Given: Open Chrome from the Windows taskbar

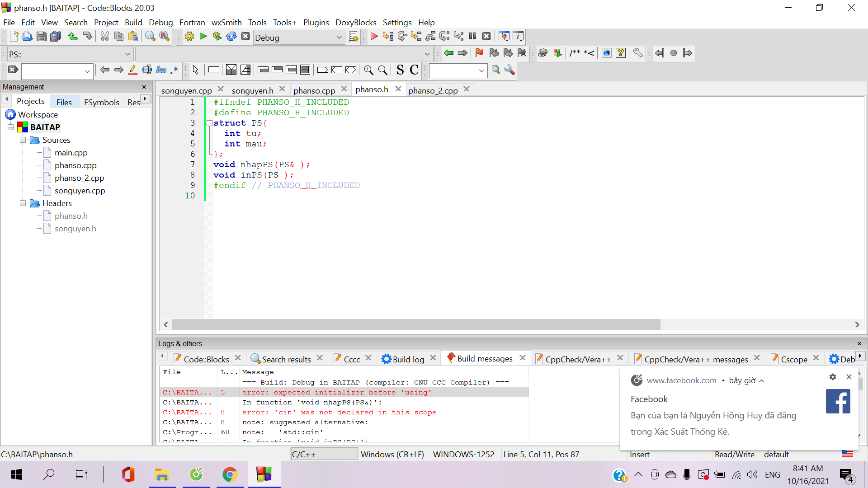Looking at the screenshot, I should 230,474.
